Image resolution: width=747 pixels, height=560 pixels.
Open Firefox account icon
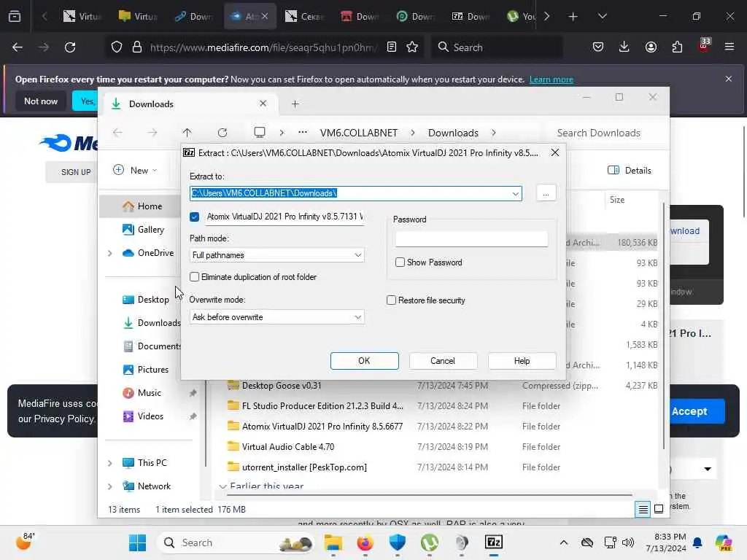651,47
